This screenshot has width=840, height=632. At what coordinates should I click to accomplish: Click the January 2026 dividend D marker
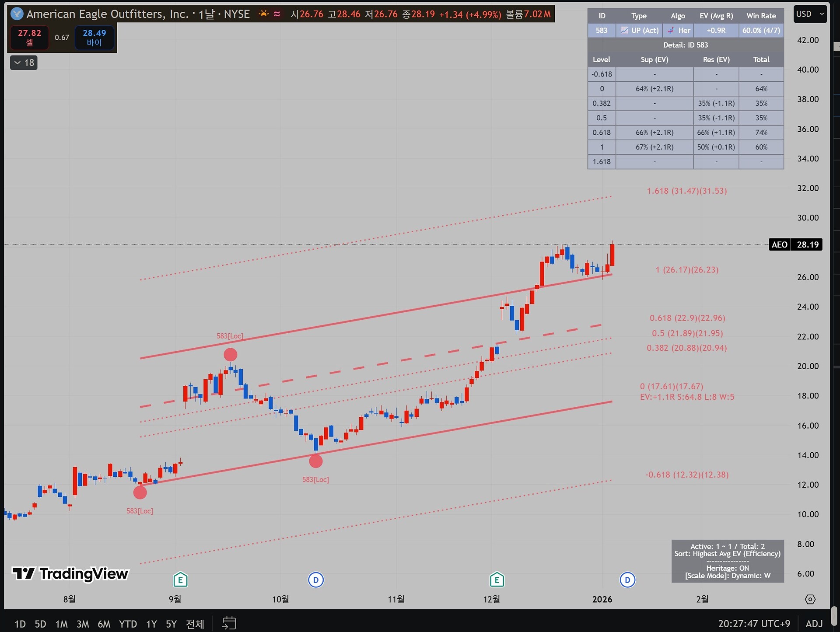click(x=627, y=580)
